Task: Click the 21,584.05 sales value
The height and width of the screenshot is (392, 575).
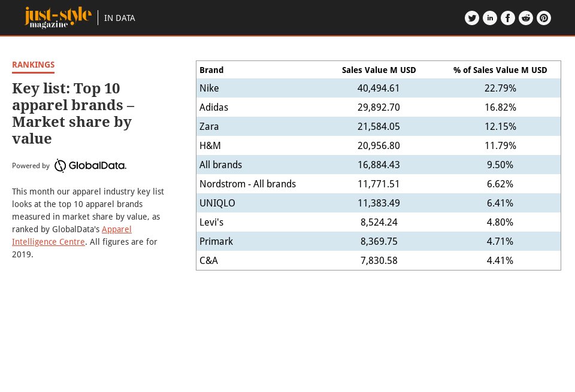Action: tap(379, 126)
